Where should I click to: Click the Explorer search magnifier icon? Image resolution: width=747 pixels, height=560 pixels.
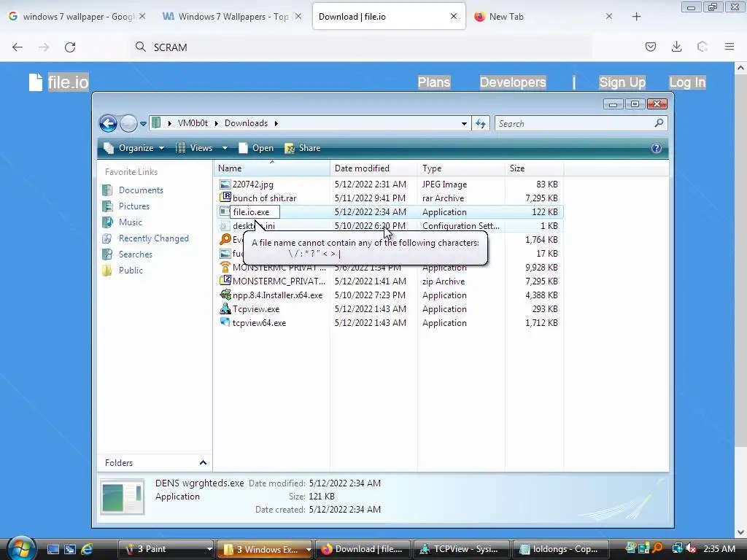point(659,123)
